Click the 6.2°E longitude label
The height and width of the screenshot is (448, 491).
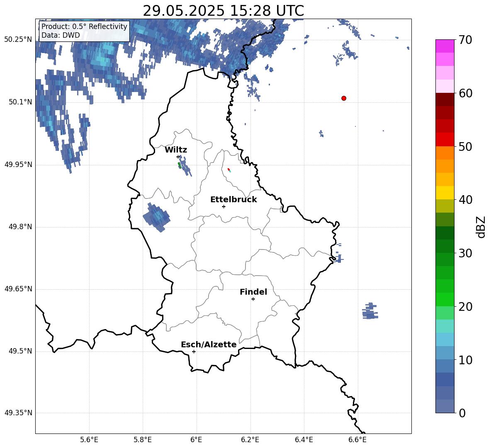pos(250,440)
